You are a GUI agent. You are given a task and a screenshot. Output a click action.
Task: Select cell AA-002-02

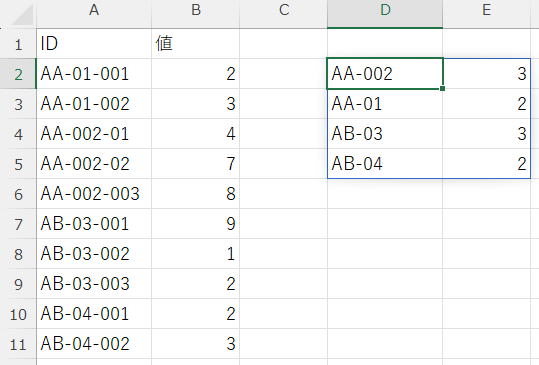[x=94, y=164]
